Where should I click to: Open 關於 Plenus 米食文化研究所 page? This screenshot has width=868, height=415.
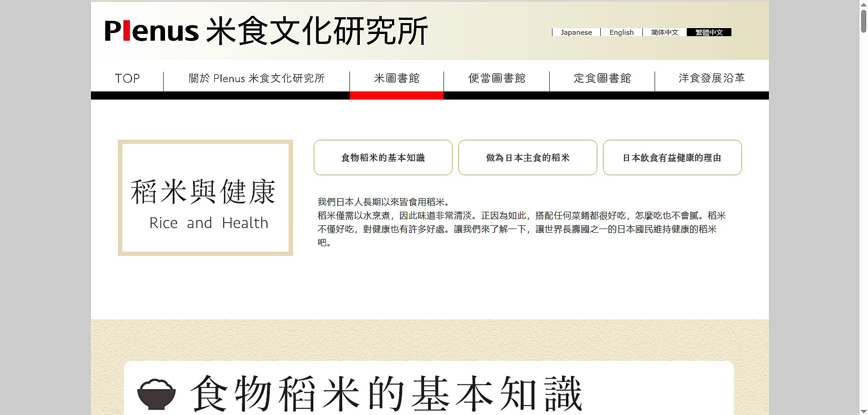coord(256,78)
